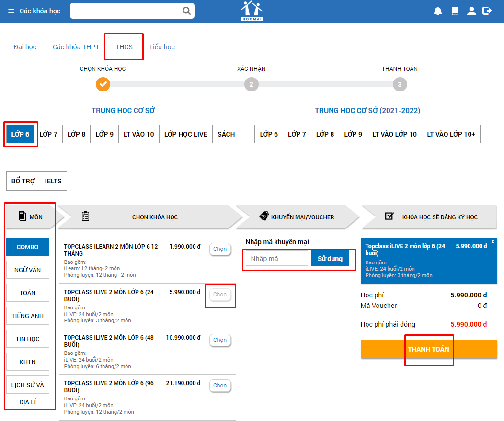Choose TOPCLASS ILIVE 48 BUỔI course
The image size is (504, 421).
click(220, 340)
